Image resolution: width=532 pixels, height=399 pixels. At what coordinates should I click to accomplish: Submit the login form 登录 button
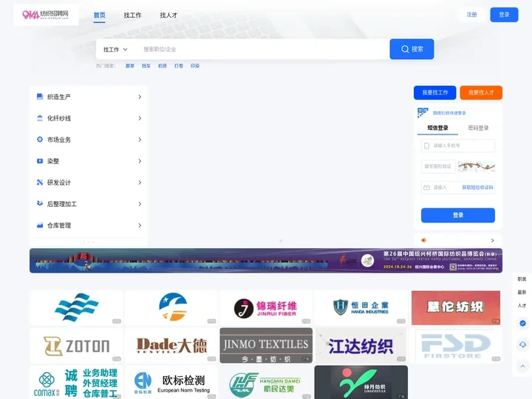pyautogui.click(x=458, y=215)
